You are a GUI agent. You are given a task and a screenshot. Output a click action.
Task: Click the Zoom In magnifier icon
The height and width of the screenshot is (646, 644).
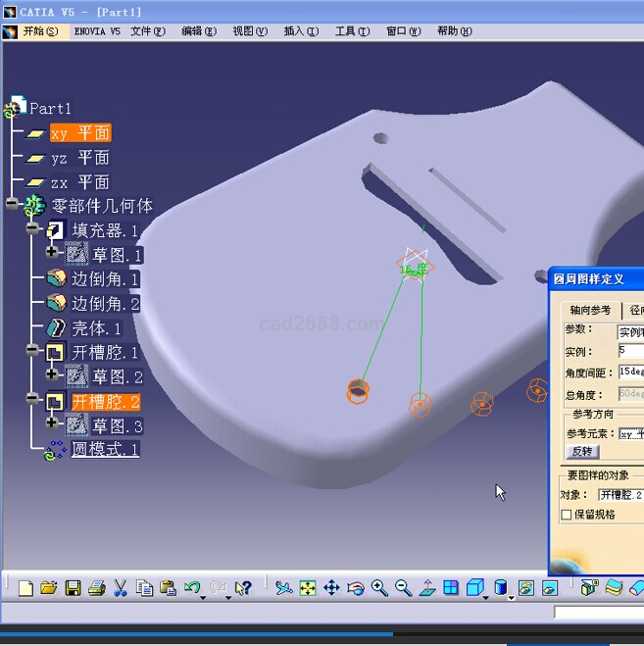coord(379,588)
